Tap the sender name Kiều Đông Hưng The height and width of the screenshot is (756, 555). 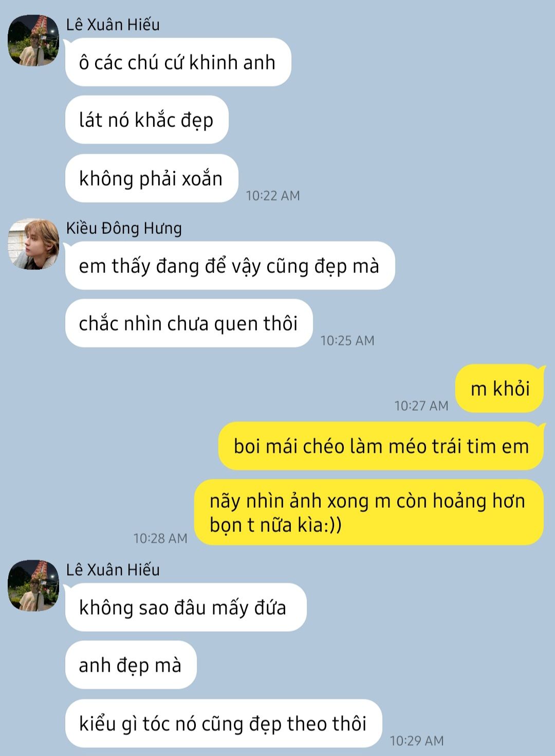[x=124, y=228]
